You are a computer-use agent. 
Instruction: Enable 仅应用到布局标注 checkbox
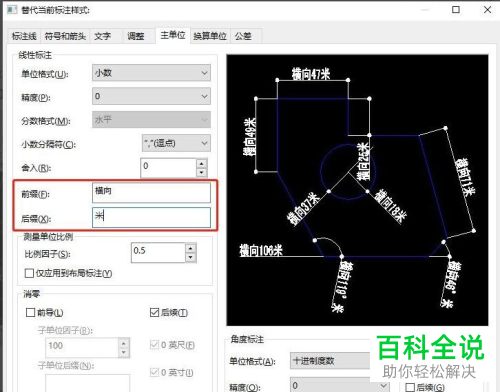tap(29, 273)
